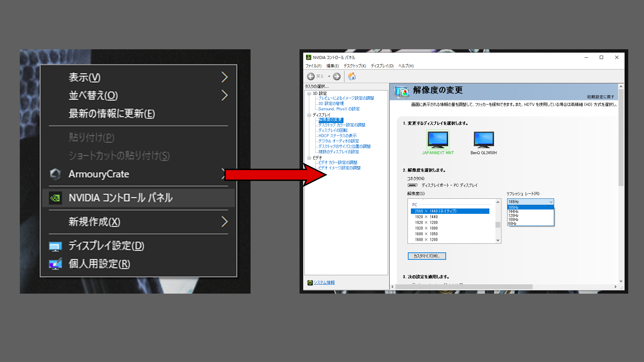This screenshot has height=362, width=644.
Task: Select 1920 × 1200 resolution
Action: 426,223
